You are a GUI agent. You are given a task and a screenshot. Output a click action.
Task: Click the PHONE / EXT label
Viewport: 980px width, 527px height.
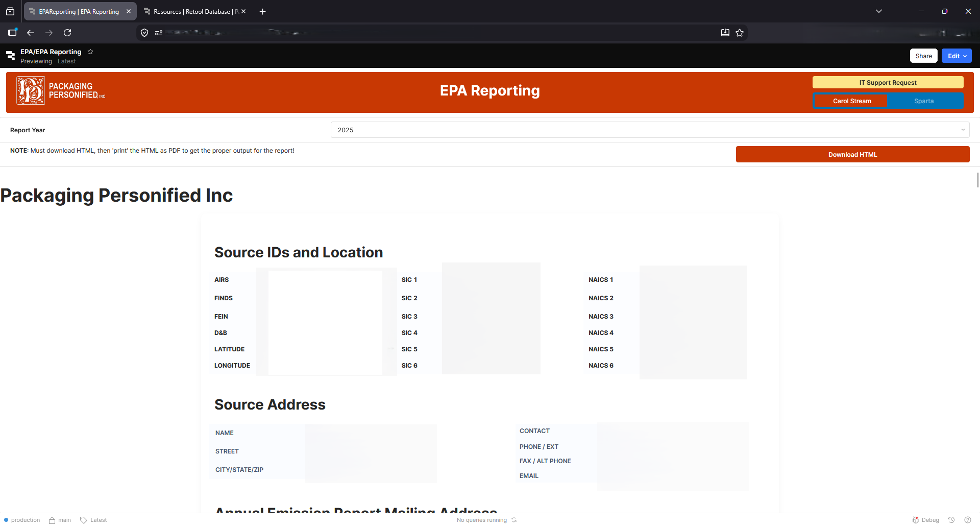539,447
